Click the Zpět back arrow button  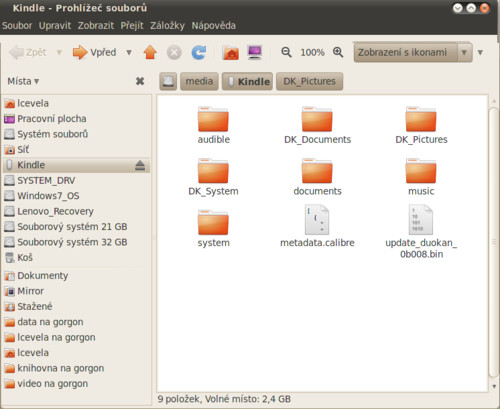pos(28,52)
